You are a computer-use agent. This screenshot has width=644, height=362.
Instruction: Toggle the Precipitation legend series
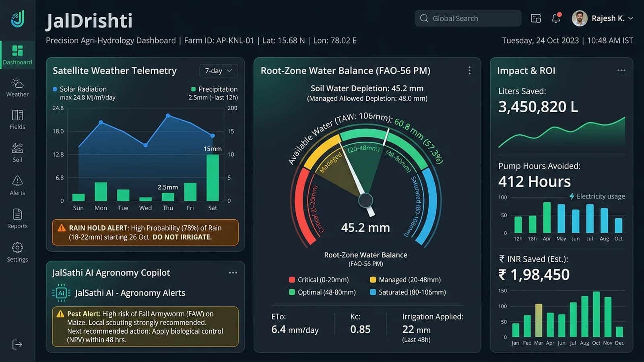click(x=214, y=89)
